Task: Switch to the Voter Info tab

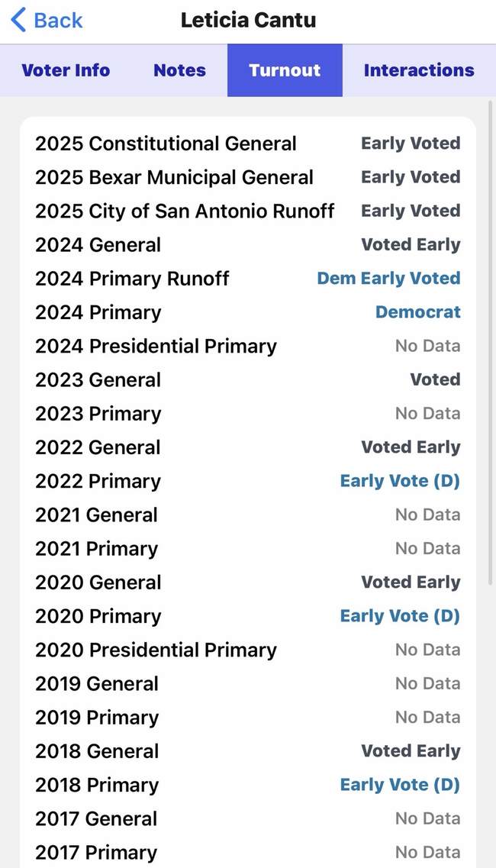Action: tap(66, 70)
